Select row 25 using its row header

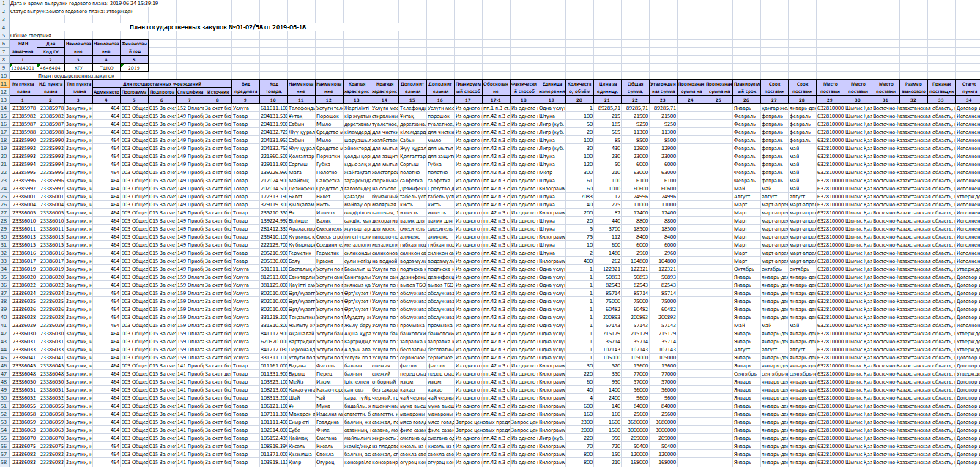4,196
